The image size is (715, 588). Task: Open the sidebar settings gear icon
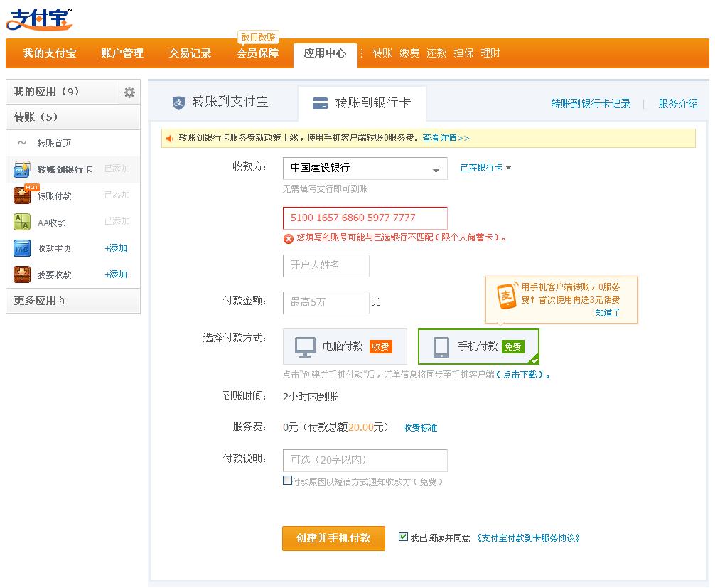[129, 92]
